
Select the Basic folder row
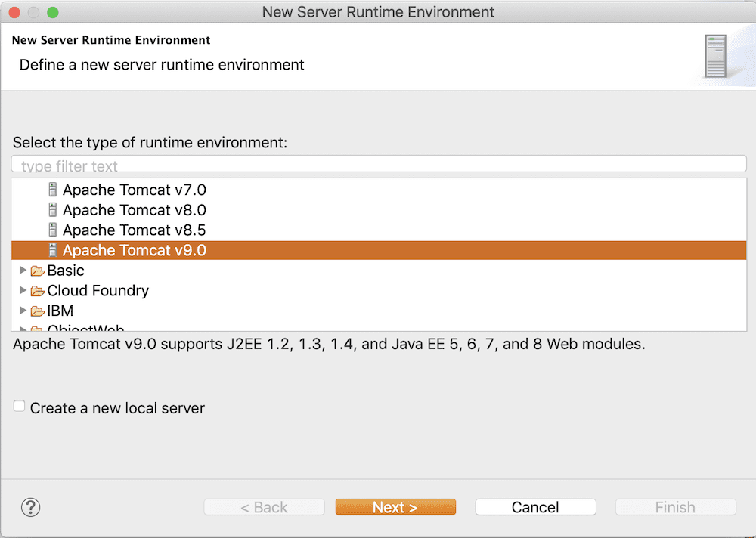[x=379, y=271]
